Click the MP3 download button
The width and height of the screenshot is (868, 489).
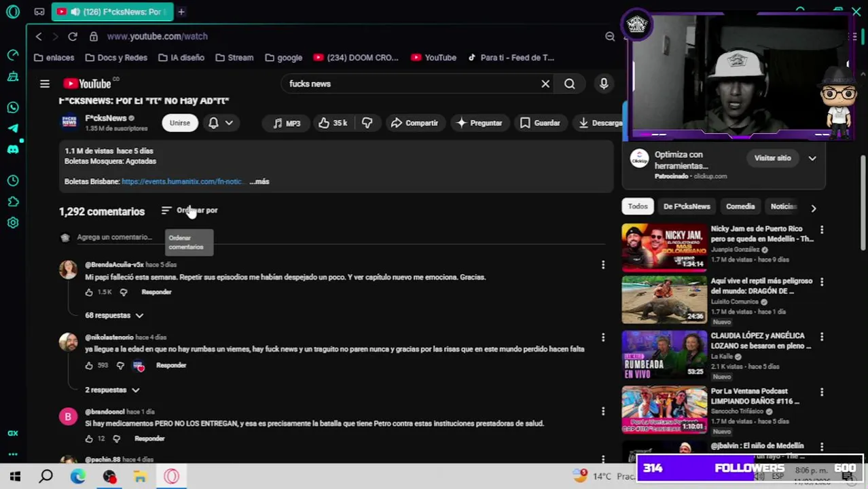(x=287, y=123)
